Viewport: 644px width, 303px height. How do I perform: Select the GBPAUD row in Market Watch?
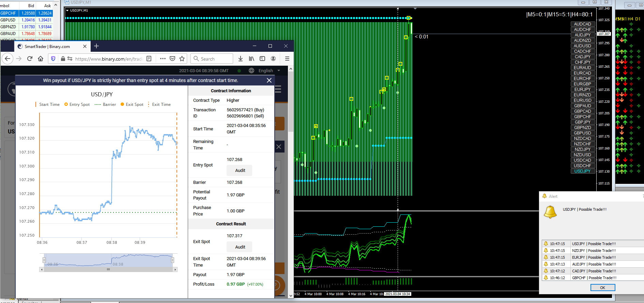(x=27, y=34)
